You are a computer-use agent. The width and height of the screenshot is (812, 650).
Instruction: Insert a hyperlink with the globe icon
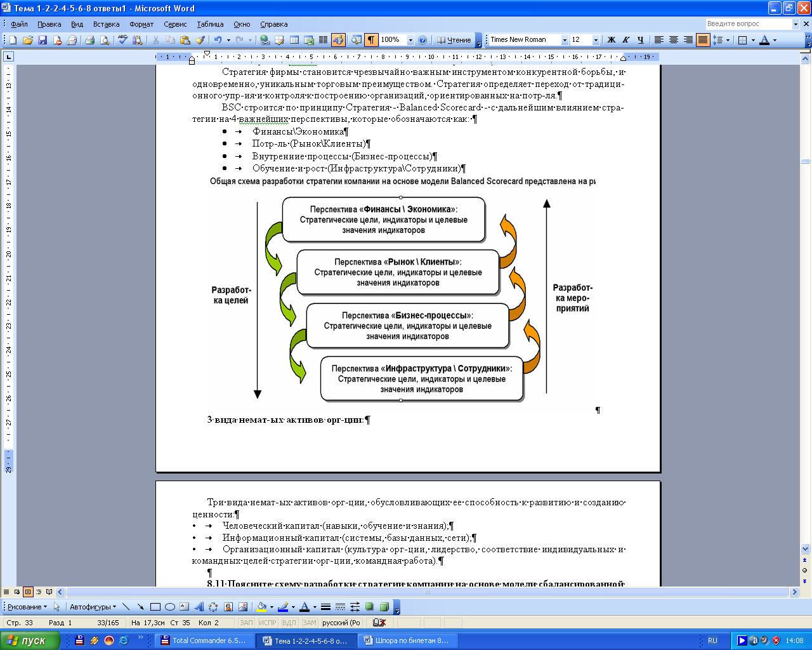click(265, 40)
